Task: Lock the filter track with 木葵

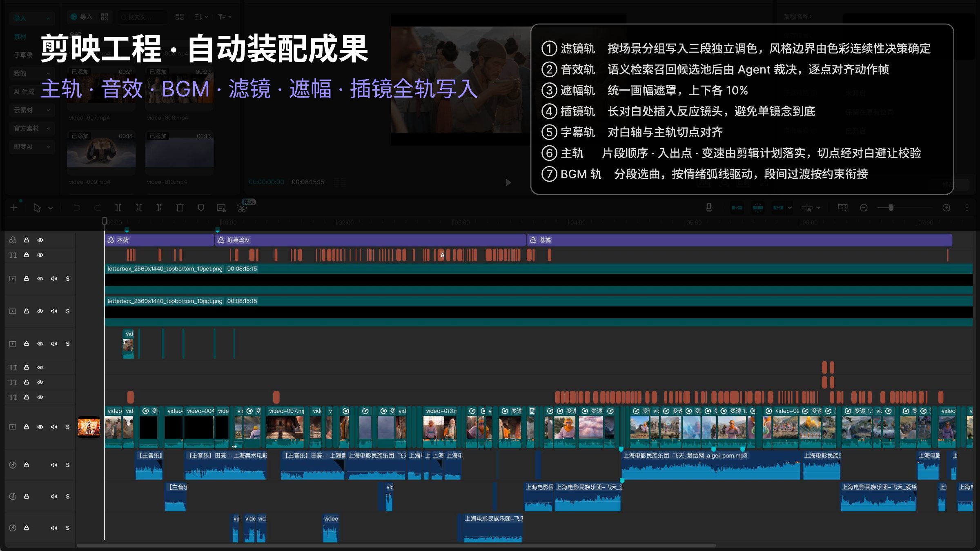Action: point(27,240)
